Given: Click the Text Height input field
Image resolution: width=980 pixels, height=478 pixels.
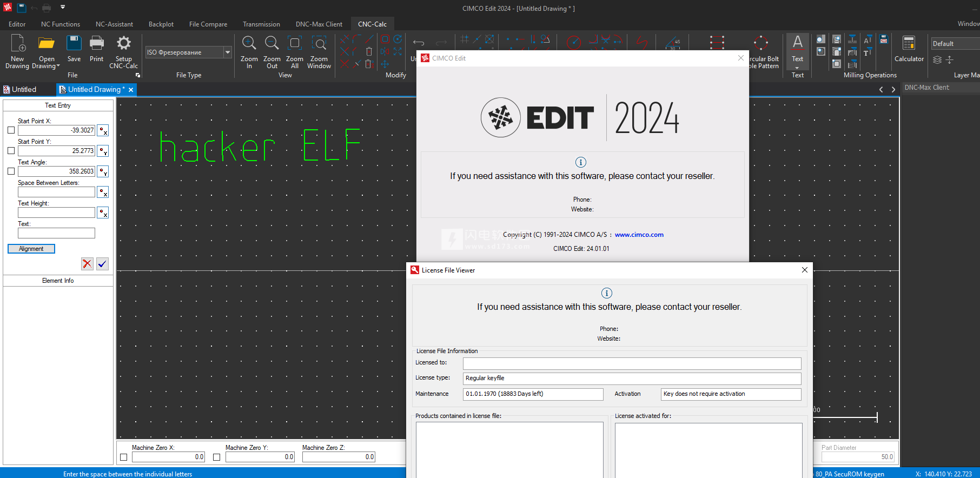Looking at the screenshot, I should pos(56,213).
